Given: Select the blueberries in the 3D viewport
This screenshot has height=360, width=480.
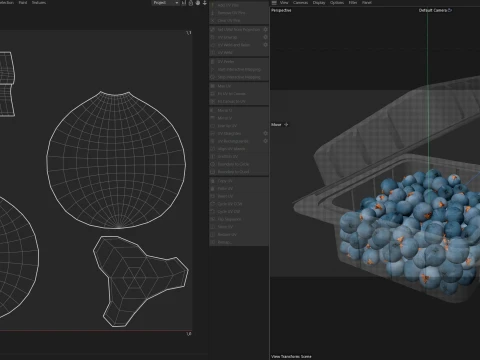Looking at the screenshot, I should pyautogui.click(x=410, y=230).
